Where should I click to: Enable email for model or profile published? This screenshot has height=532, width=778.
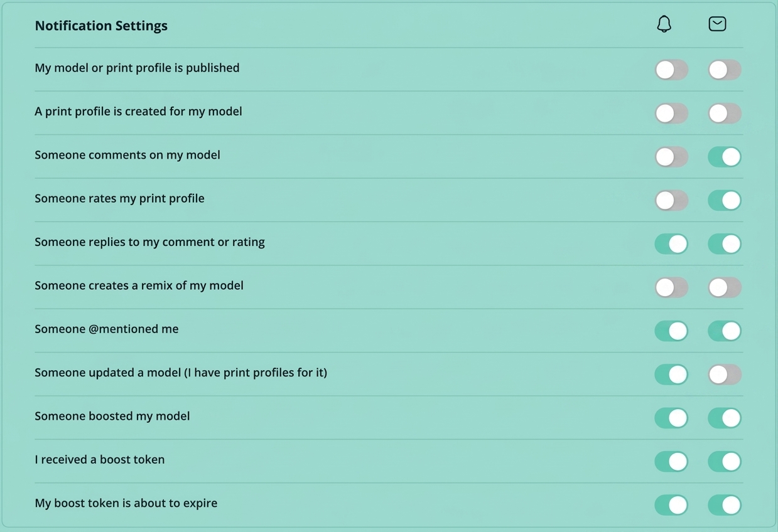tap(725, 70)
